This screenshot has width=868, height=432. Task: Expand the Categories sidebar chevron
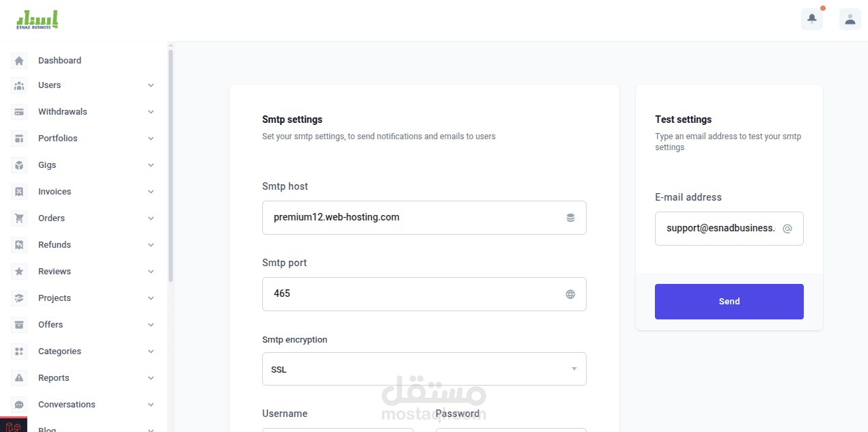pos(151,351)
